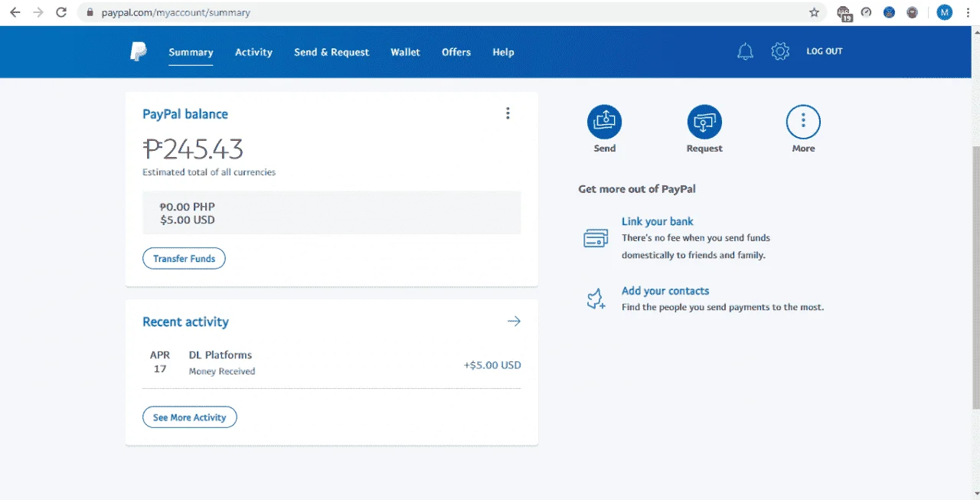Open the Summary tab
This screenshot has width=980, height=500.
click(191, 52)
